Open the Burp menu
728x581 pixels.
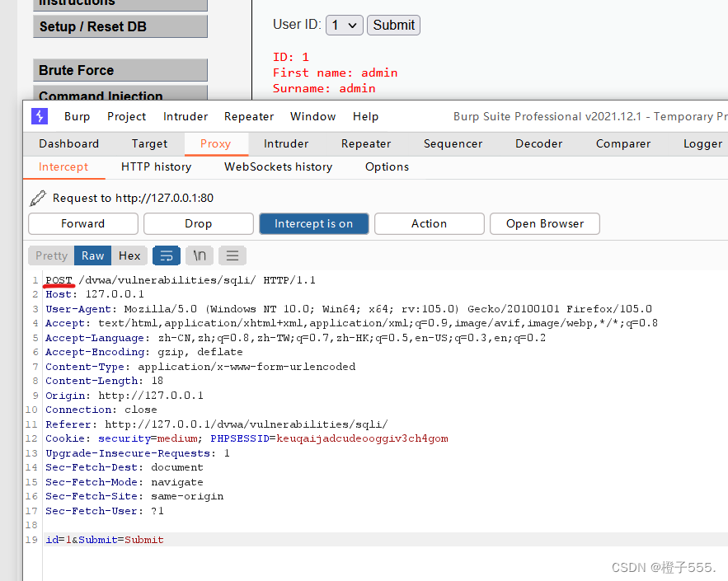[77, 116]
